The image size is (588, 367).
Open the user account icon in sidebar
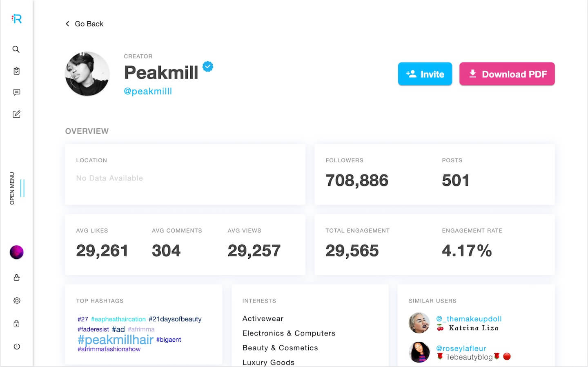(x=16, y=277)
